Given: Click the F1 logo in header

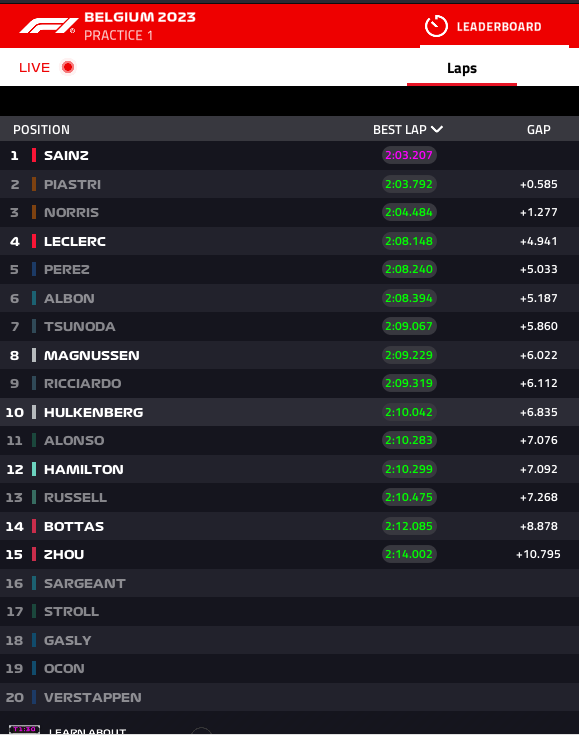Looking at the screenshot, I should point(47,26).
